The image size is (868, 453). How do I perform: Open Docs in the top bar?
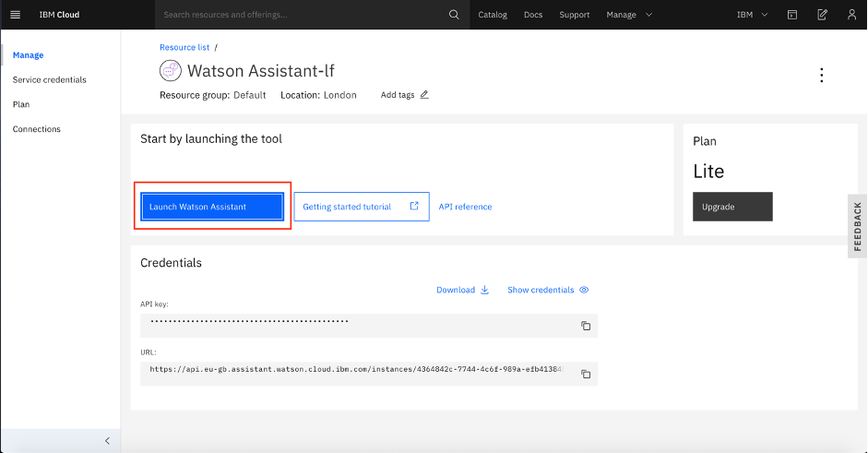(x=533, y=15)
